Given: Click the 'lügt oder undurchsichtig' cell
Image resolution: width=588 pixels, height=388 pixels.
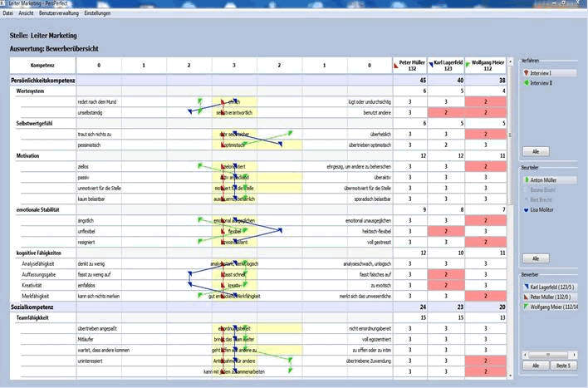Looking at the screenshot, I should (x=370, y=102).
